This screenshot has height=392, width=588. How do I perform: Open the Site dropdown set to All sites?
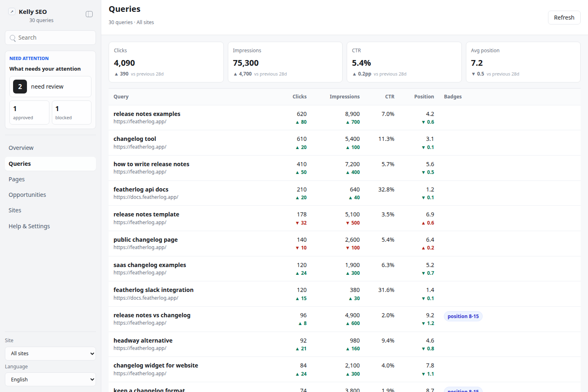[50, 354]
